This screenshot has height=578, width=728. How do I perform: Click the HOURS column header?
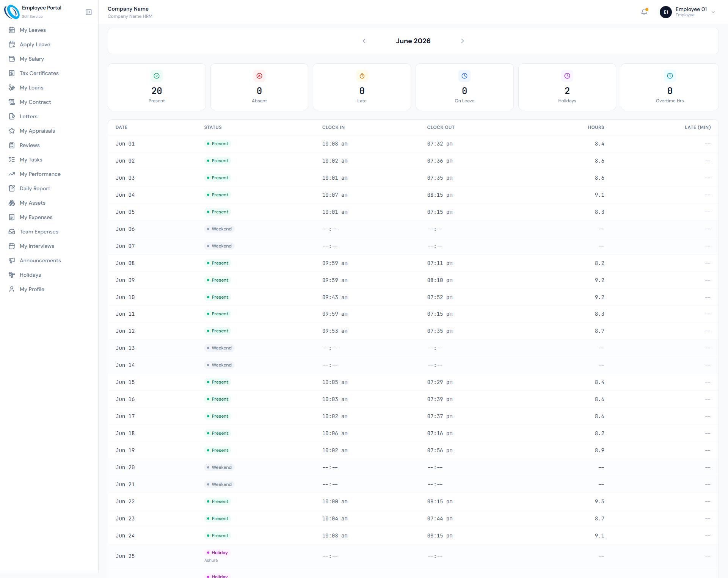click(x=596, y=127)
